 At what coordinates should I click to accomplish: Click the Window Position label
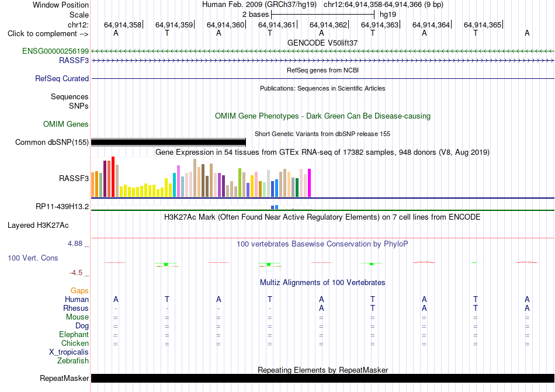pos(61,5)
